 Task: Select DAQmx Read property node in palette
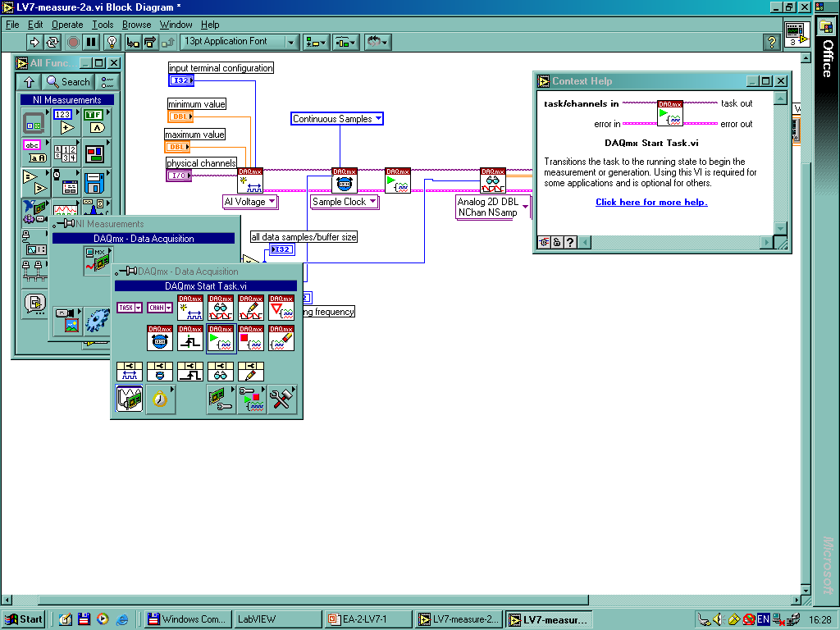pos(221,372)
